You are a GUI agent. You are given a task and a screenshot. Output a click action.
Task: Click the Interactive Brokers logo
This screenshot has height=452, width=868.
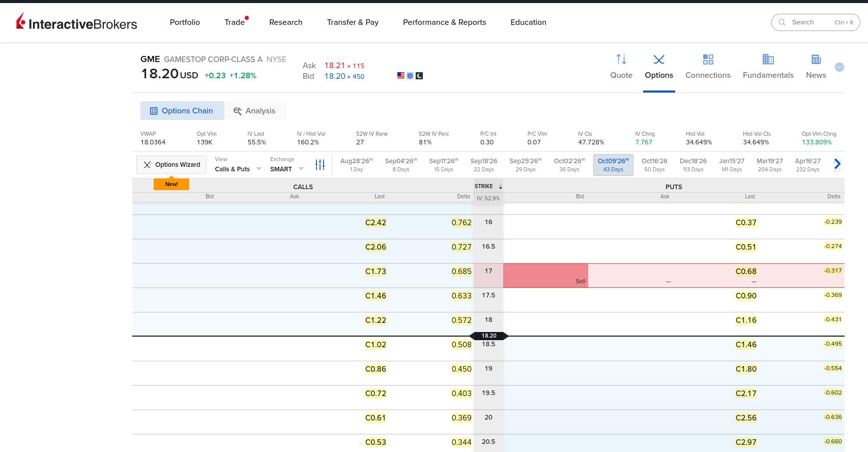point(77,22)
